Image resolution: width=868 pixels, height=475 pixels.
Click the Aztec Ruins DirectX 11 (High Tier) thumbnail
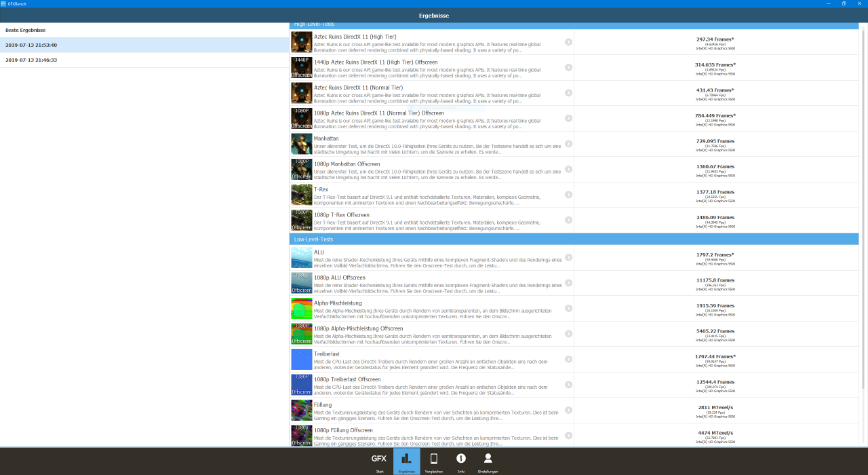302,42
